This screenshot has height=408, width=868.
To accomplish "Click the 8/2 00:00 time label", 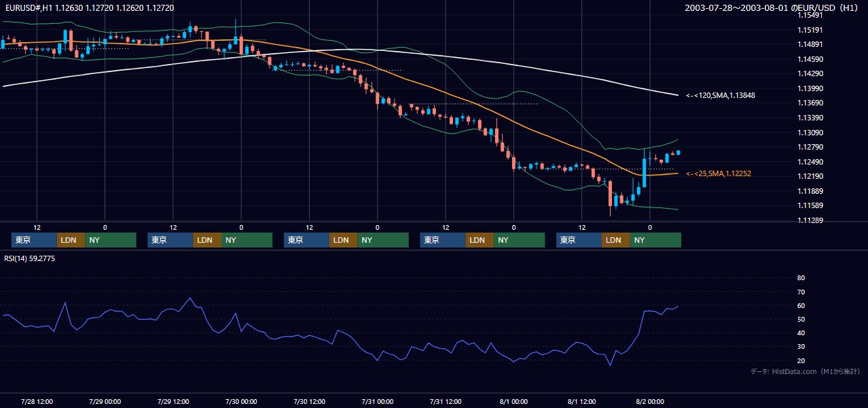I will [x=650, y=401].
